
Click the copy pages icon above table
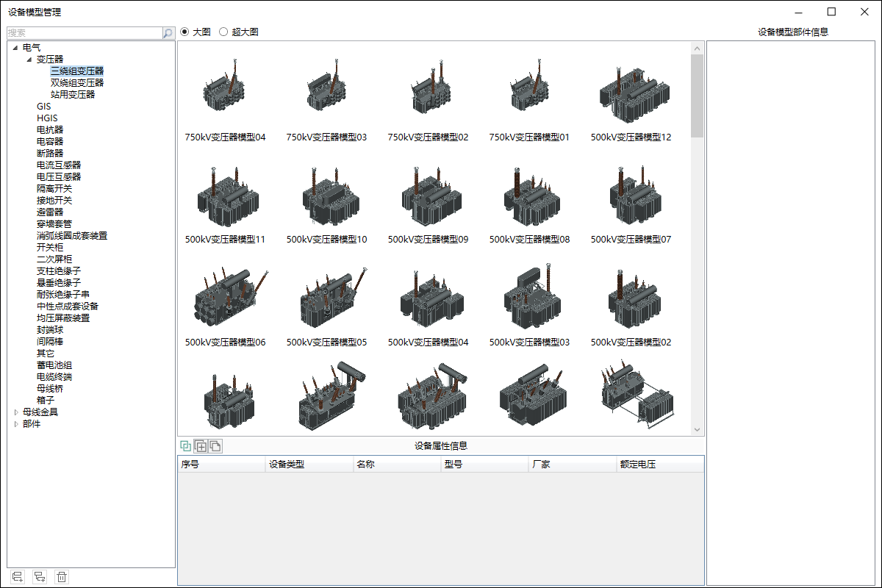[x=215, y=445]
